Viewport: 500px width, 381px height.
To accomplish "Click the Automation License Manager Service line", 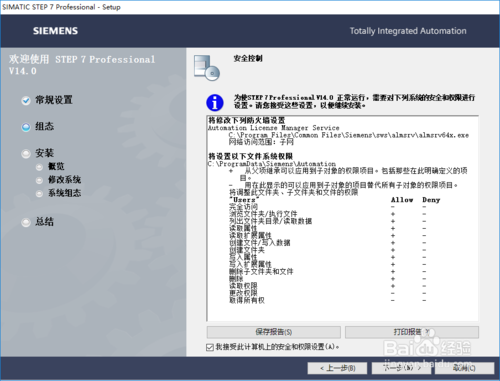I will (274, 128).
